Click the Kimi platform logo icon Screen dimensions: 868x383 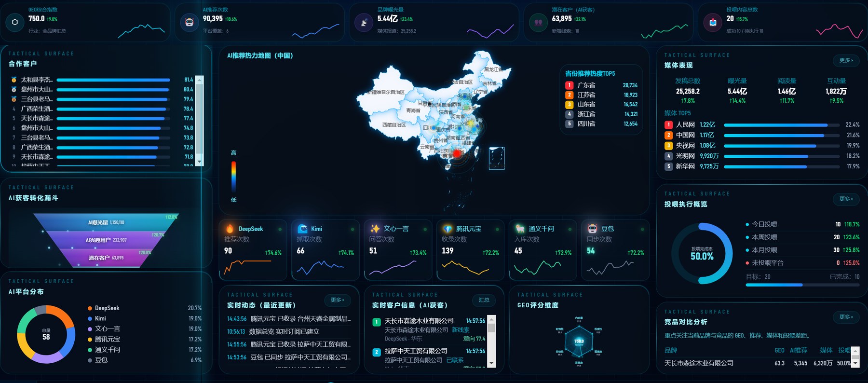click(303, 229)
